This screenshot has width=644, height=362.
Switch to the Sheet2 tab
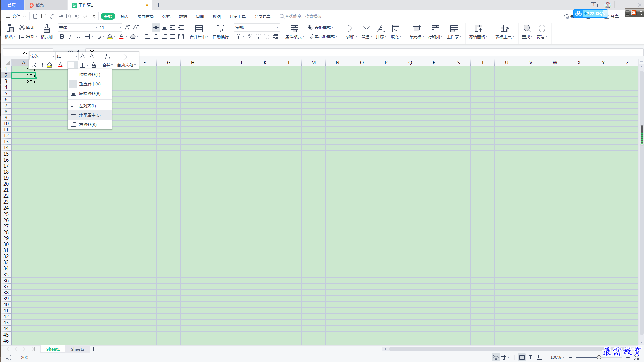[77, 349]
